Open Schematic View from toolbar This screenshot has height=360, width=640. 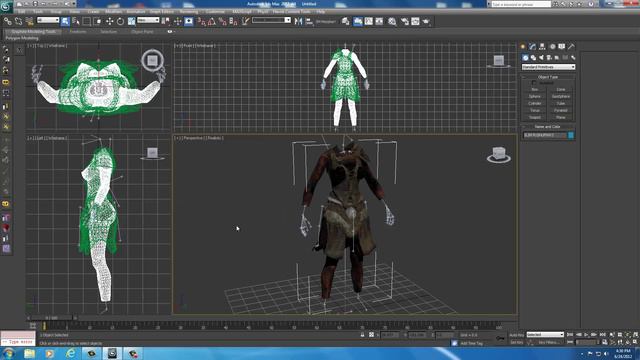click(379, 21)
